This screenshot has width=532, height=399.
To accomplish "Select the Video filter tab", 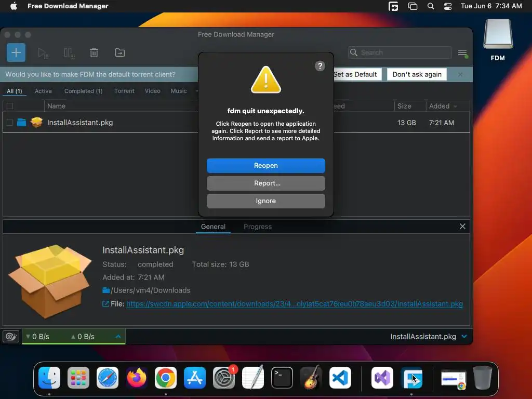I will click(152, 91).
